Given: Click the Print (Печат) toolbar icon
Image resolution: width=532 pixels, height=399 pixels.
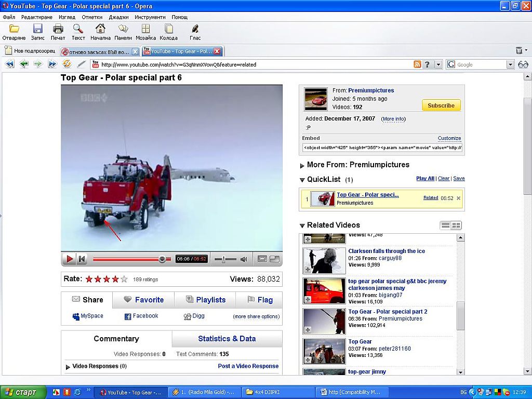Looking at the screenshot, I should (58, 29).
